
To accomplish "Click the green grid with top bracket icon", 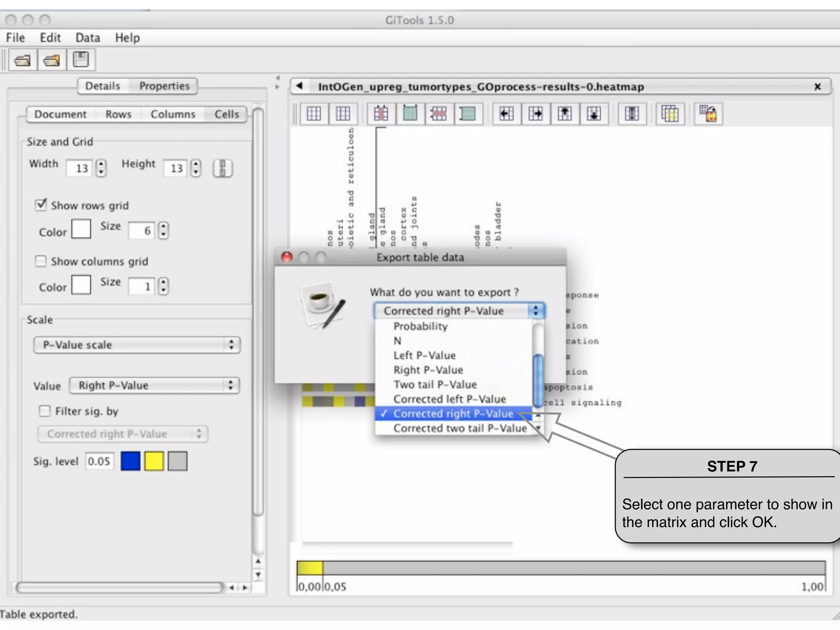I will click(x=410, y=113).
